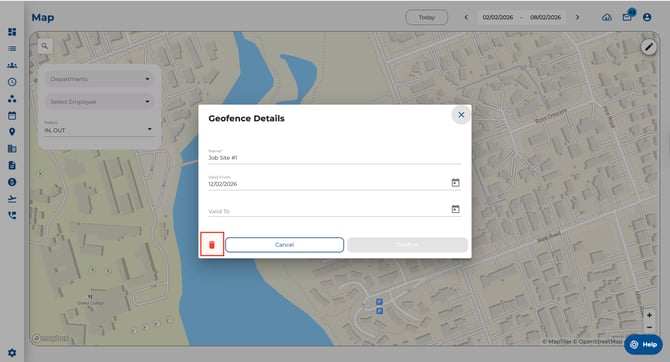
Task: Delete the geofence with the trash icon
Action: pyautogui.click(x=212, y=244)
